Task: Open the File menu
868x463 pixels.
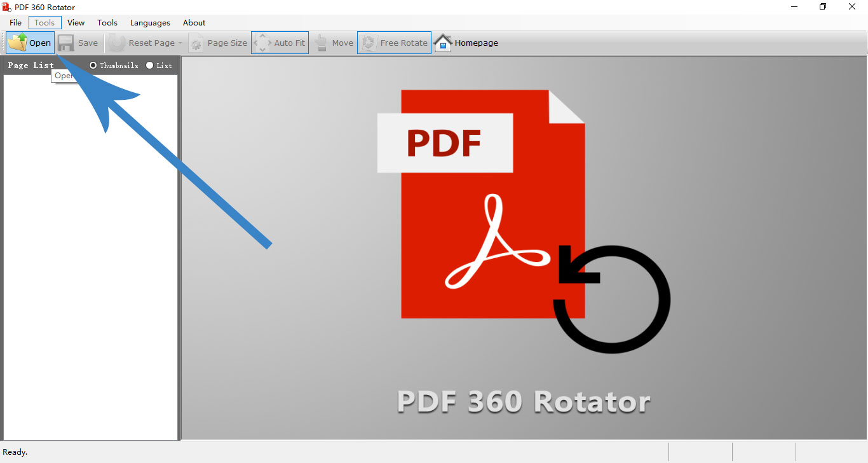Action: [x=15, y=22]
